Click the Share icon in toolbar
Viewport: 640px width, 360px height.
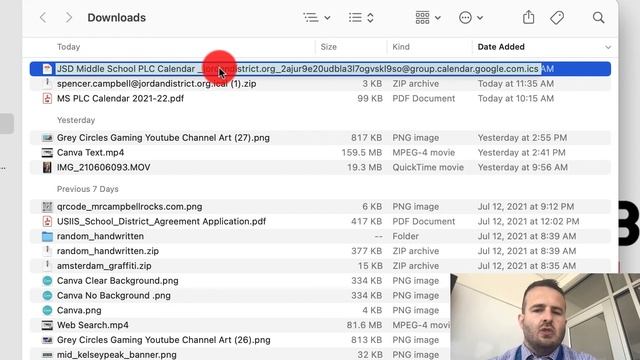coord(529,18)
